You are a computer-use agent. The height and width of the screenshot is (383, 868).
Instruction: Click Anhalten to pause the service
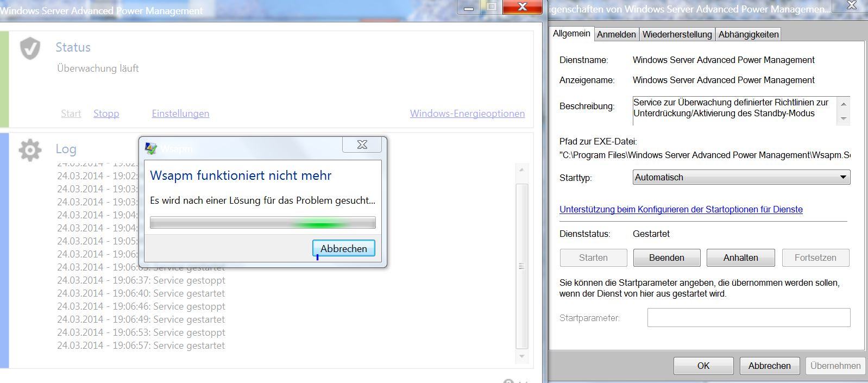(x=740, y=258)
